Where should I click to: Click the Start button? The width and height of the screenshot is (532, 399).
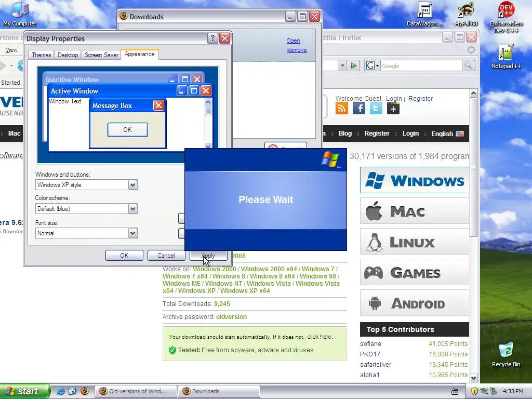coord(24,391)
